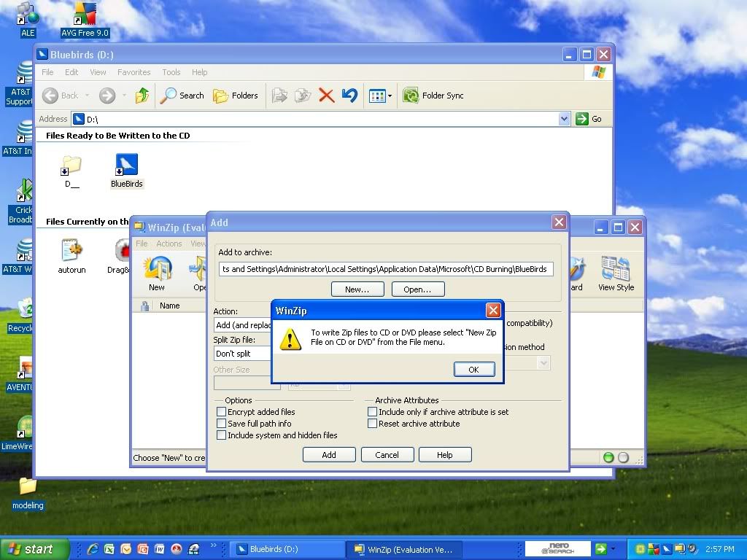Expand the Back button history dropdown
Viewport: 747px width, 560px height.
pos(88,96)
